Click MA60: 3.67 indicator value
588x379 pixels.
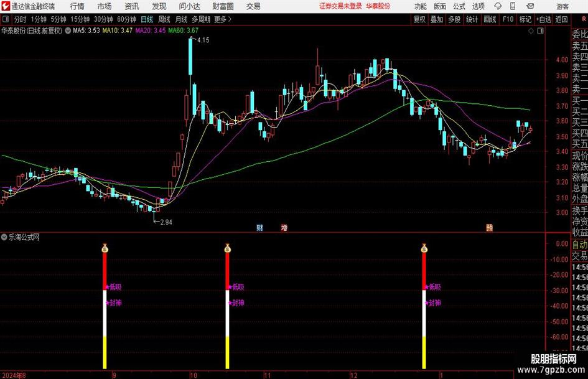coord(184,30)
